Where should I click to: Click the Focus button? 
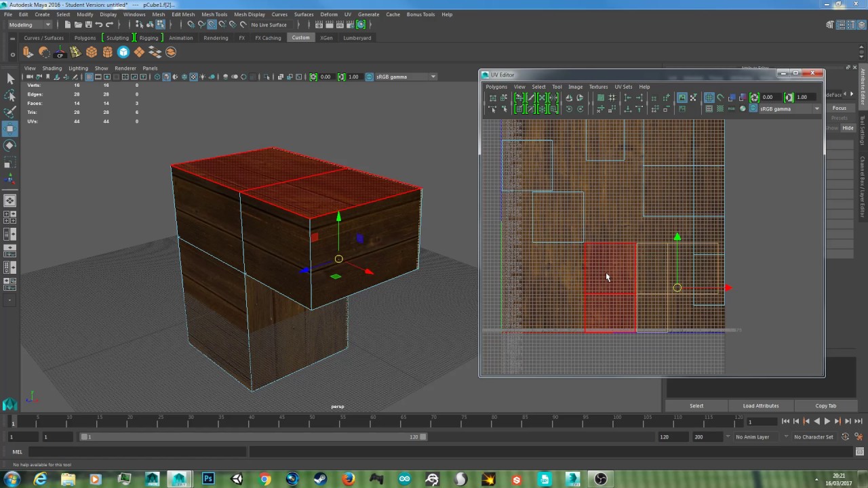click(840, 108)
